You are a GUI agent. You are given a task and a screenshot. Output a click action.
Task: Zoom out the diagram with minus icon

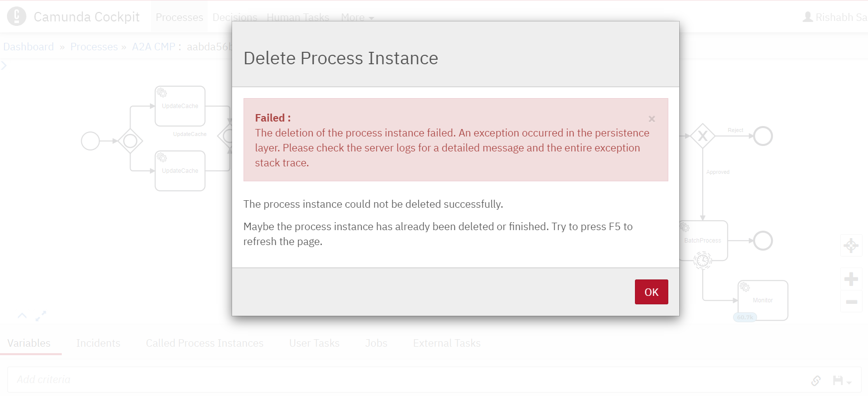(x=851, y=302)
